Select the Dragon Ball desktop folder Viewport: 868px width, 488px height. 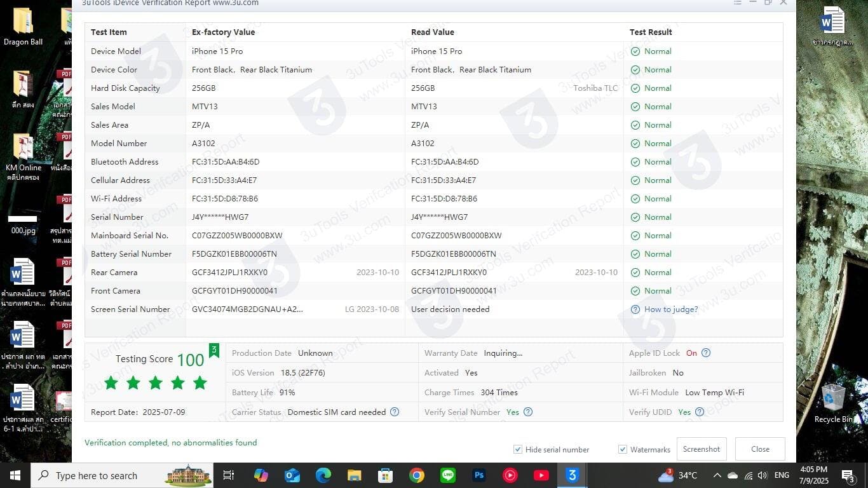pos(24,27)
